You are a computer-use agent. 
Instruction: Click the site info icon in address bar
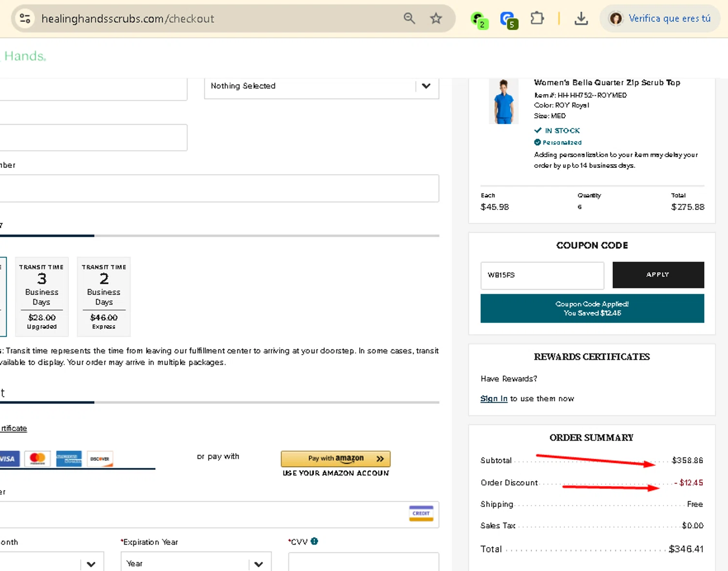(25, 18)
